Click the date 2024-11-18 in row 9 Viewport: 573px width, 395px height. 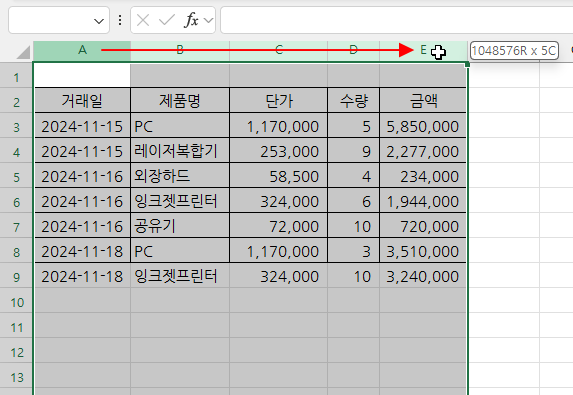tap(82, 276)
